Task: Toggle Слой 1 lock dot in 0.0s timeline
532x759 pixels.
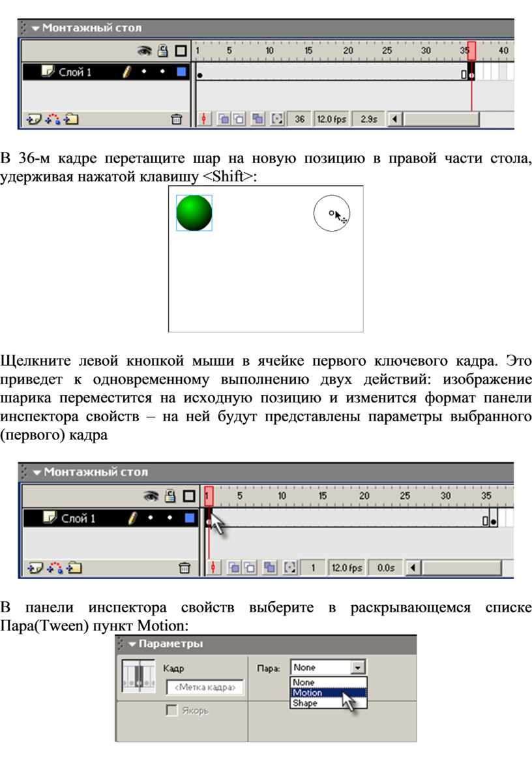Action: coord(170,518)
